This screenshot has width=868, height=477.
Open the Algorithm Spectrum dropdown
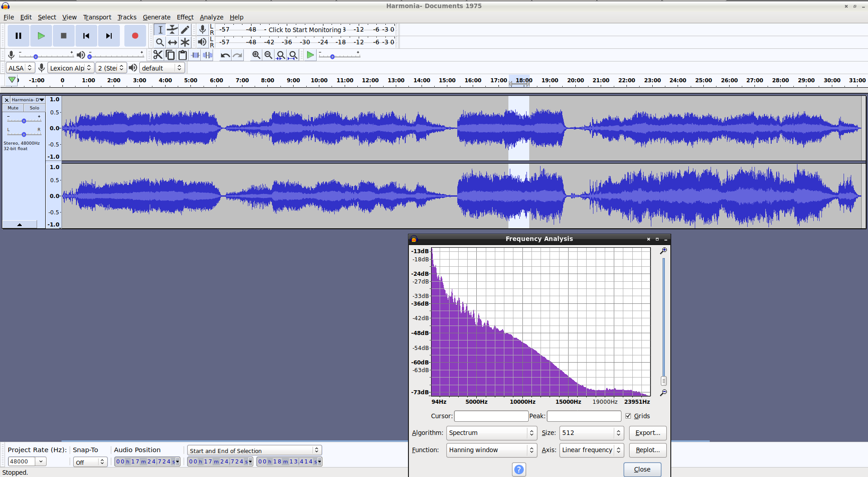pyautogui.click(x=492, y=433)
